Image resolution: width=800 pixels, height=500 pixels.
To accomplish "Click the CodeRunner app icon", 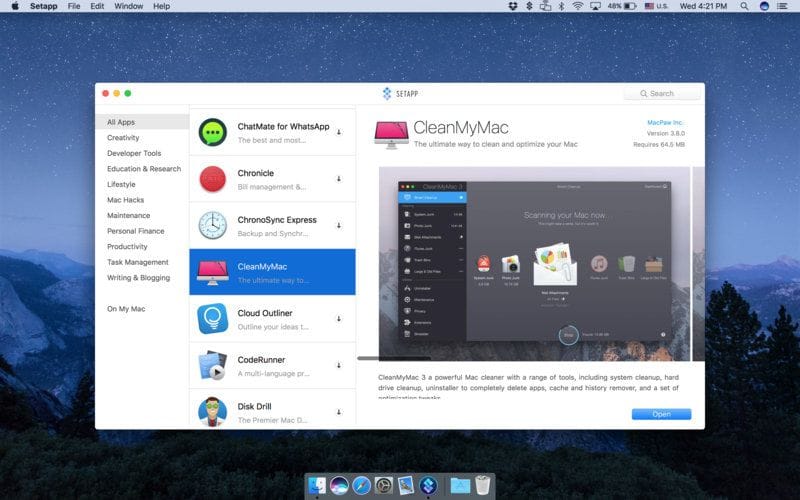I will coord(212,366).
